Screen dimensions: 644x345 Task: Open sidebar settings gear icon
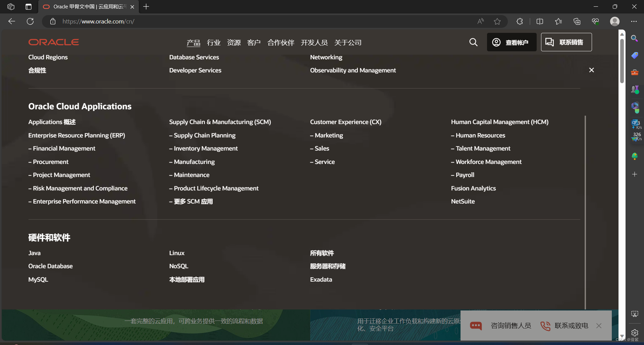(635, 333)
